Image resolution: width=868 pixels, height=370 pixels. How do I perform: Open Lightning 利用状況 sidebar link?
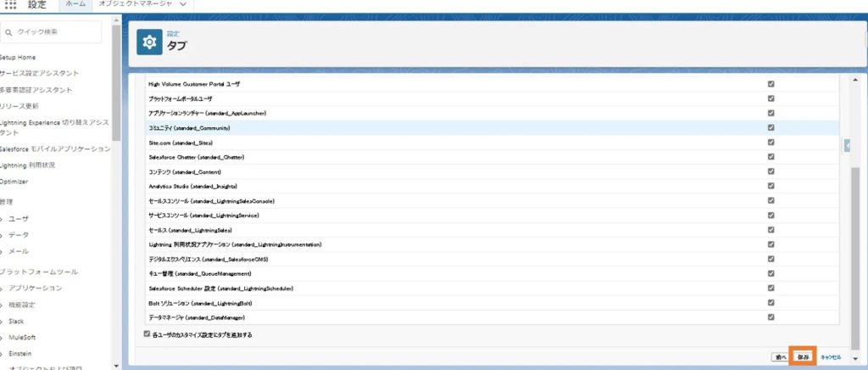click(x=27, y=165)
